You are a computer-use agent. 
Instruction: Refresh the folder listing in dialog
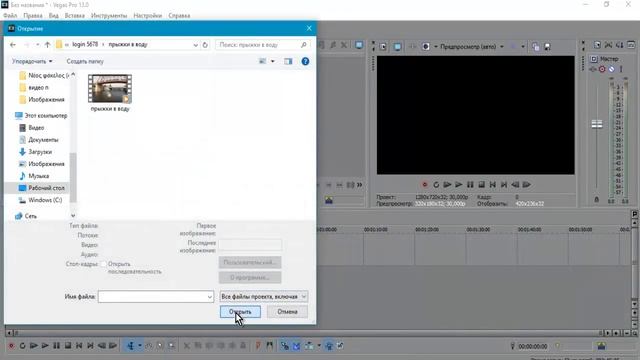coord(205,44)
